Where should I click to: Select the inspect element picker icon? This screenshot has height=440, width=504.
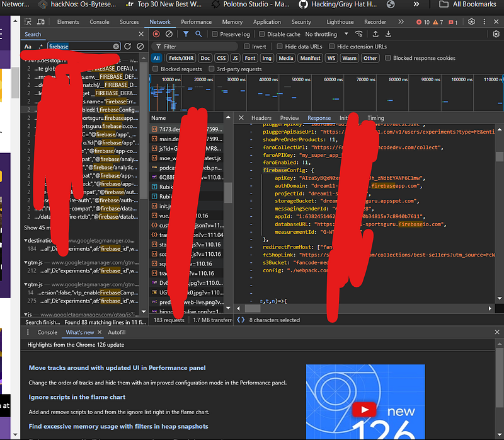click(28, 22)
